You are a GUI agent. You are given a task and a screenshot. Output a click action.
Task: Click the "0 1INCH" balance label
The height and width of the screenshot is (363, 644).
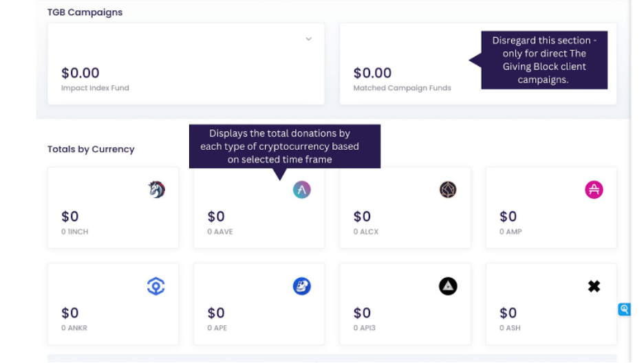(x=75, y=232)
